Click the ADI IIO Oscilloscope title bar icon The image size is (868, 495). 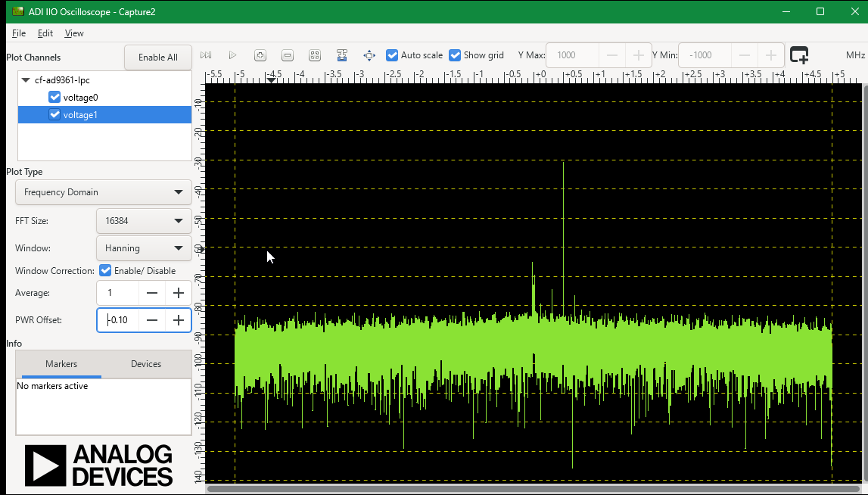pos(17,11)
